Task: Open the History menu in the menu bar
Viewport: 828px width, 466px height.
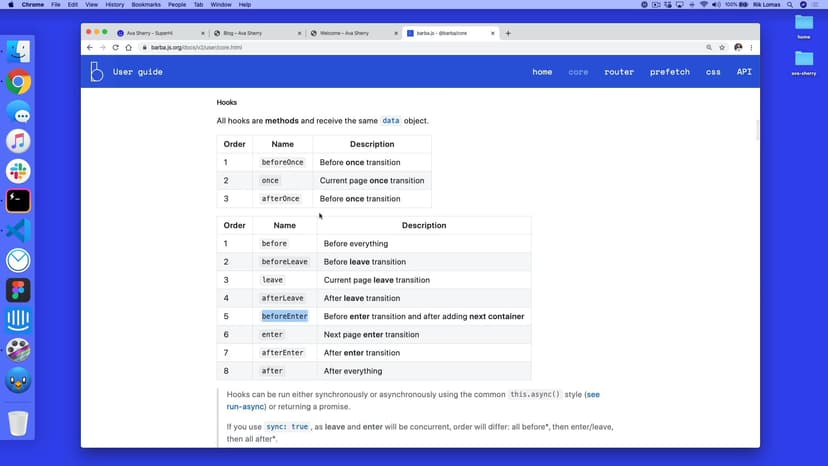Action: pyautogui.click(x=114, y=5)
